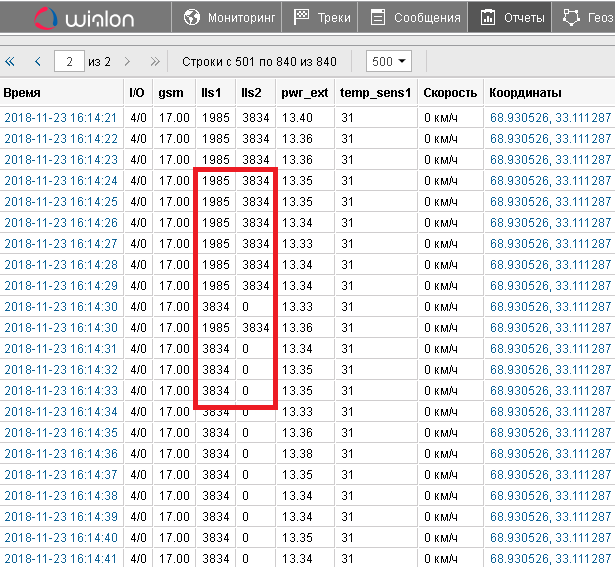This screenshot has width=615, height=567.
Task: Go to the first page of results
Action: [11, 62]
